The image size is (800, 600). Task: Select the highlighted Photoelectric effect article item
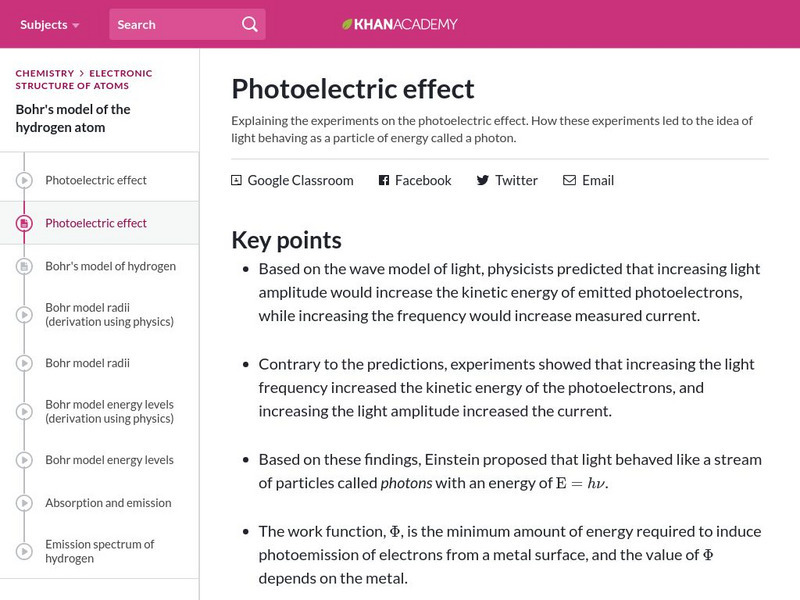click(96, 223)
